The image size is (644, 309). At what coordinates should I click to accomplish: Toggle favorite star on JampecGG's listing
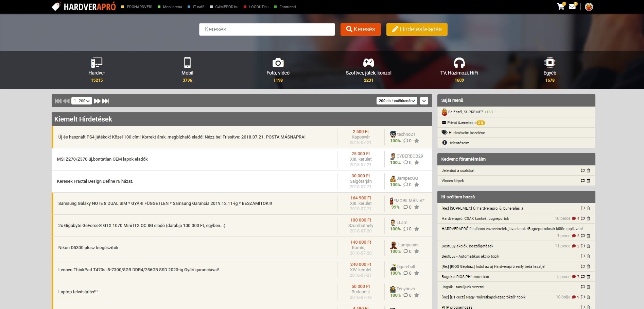point(417,184)
